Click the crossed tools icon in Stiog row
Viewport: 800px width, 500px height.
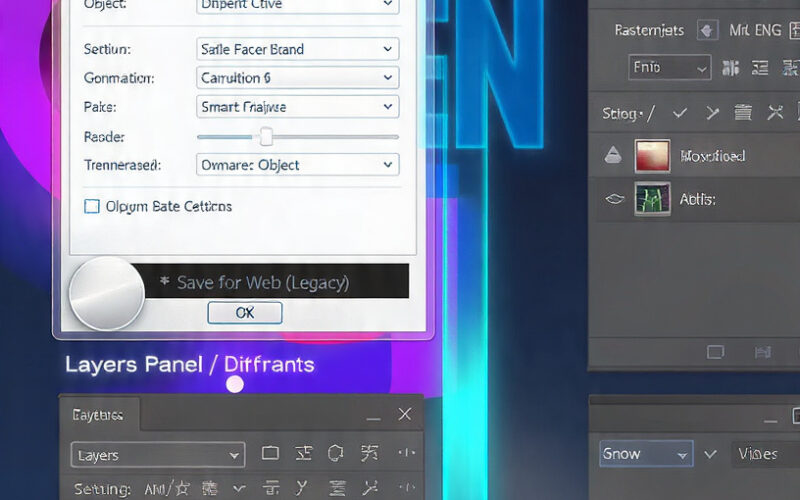coord(775,112)
